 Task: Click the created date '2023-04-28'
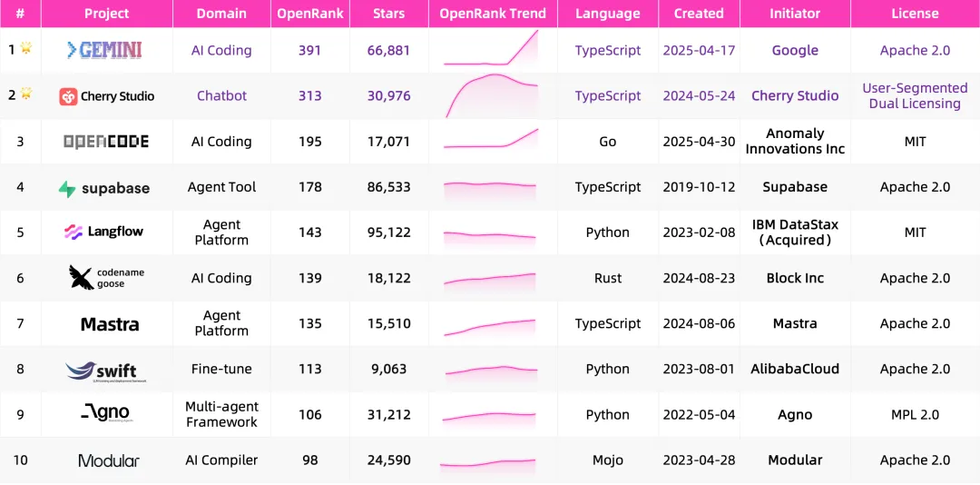click(x=699, y=460)
